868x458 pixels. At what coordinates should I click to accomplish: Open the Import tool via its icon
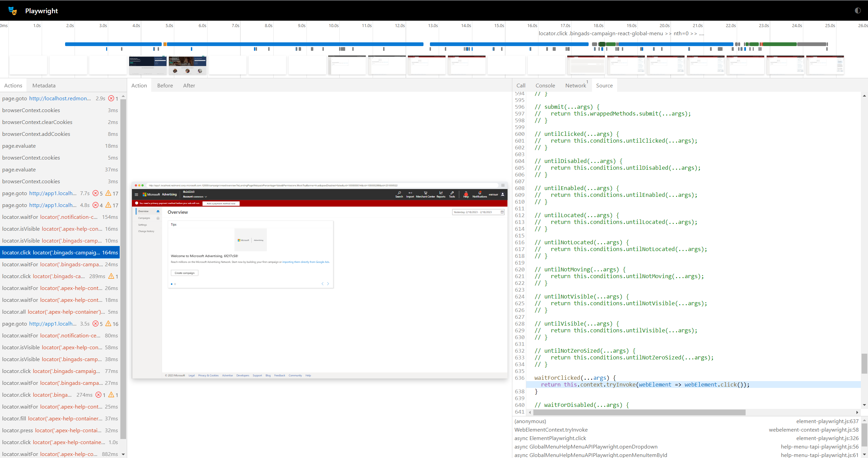coord(410,193)
